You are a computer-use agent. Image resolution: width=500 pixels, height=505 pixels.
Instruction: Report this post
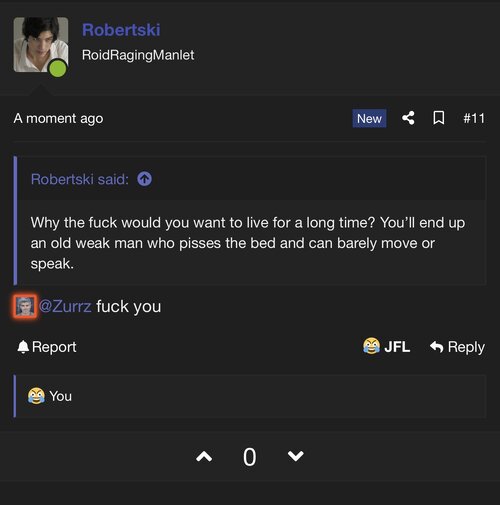coord(47,347)
